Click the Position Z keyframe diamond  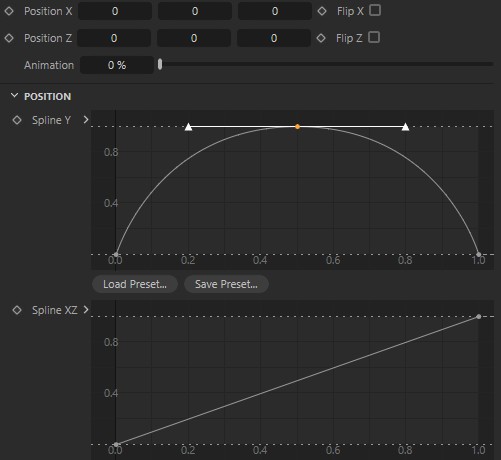point(9,38)
